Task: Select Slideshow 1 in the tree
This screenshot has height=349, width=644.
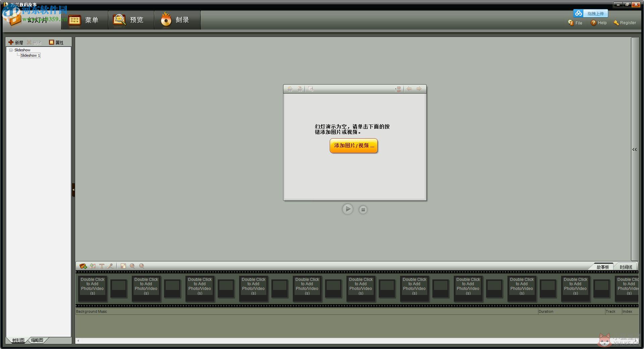Action: point(30,55)
